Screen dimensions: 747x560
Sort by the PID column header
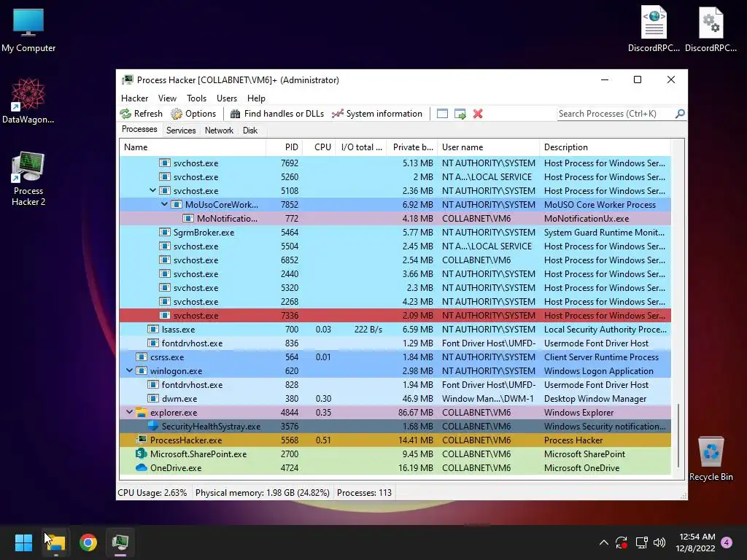pos(284,147)
